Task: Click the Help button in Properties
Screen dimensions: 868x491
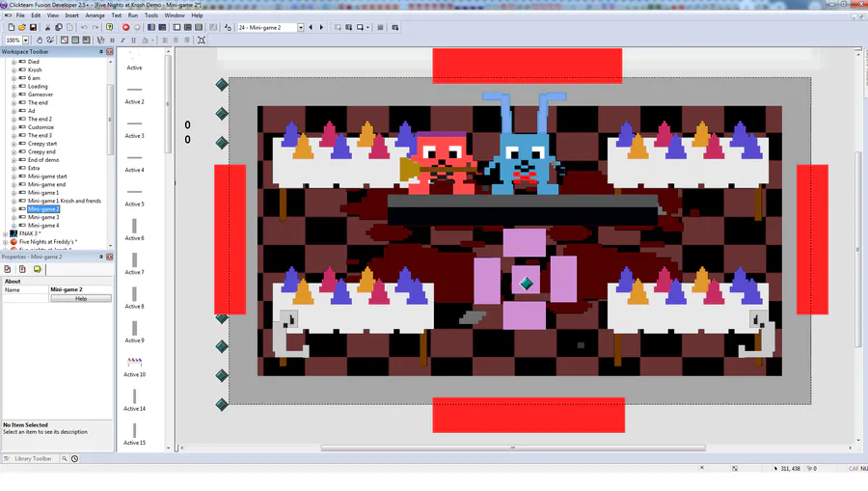Action: point(81,298)
